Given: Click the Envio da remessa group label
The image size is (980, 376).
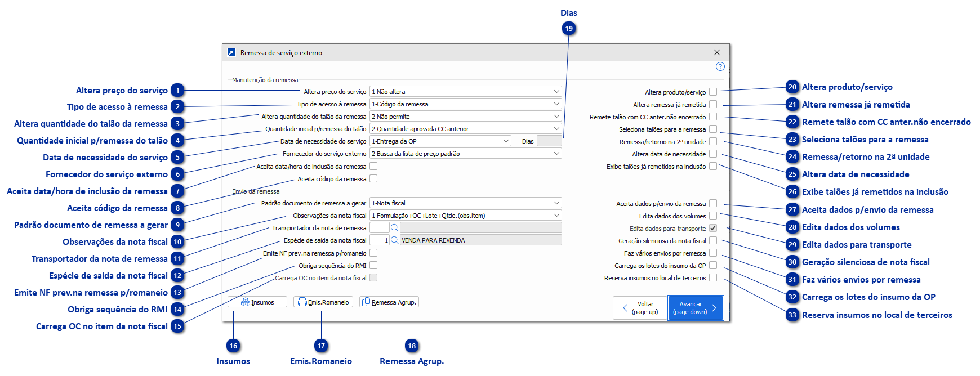Looking at the screenshot, I should [x=256, y=191].
